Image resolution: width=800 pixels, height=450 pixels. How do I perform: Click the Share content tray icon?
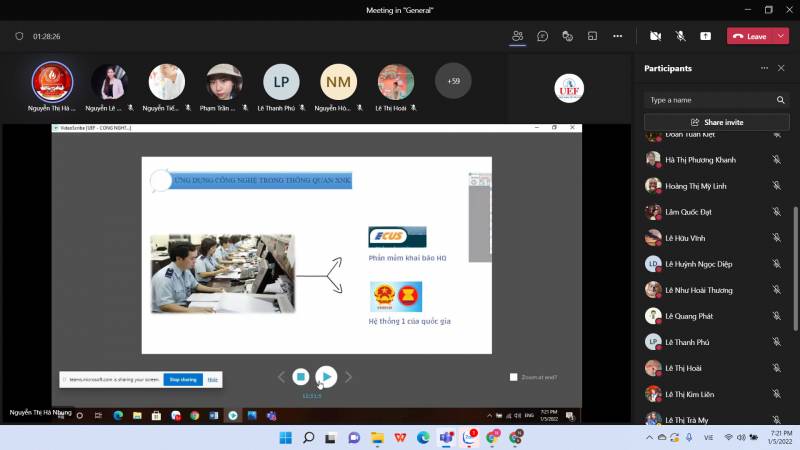coord(705,36)
